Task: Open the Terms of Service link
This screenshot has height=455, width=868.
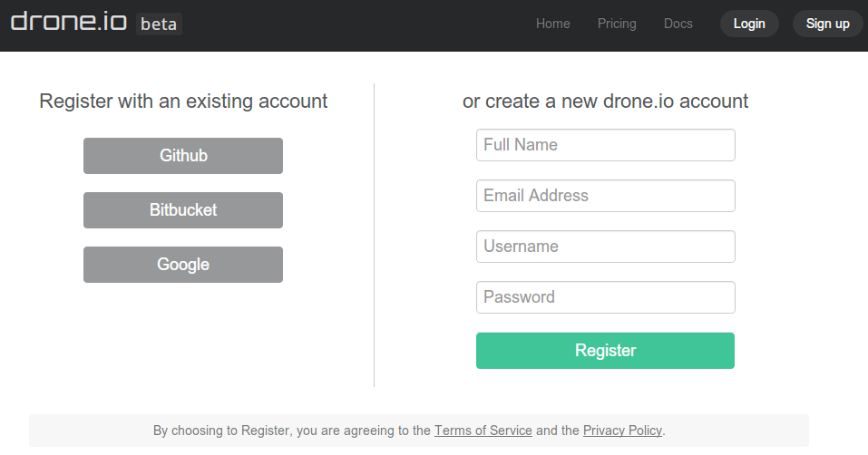Action: pyautogui.click(x=483, y=431)
